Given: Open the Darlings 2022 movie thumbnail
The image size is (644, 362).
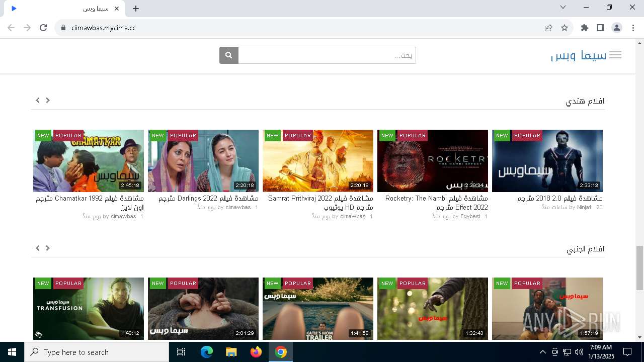Looking at the screenshot, I should pyautogui.click(x=203, y=161).
